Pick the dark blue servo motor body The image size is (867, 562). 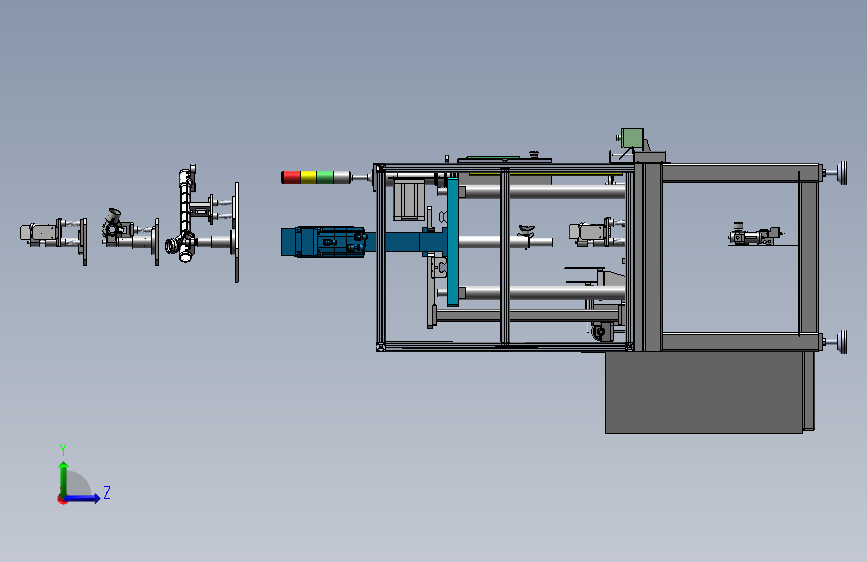click(323, 242)
